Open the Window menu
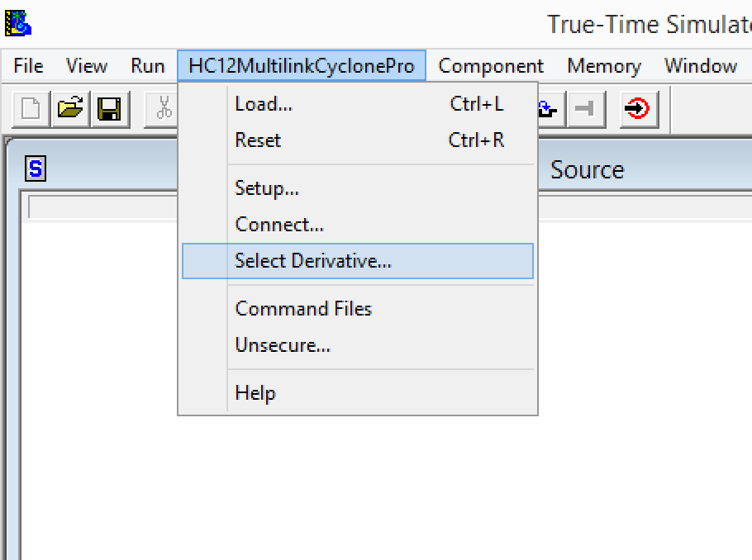The height and width of the screenshot is (560, 752). click(700, 66)
